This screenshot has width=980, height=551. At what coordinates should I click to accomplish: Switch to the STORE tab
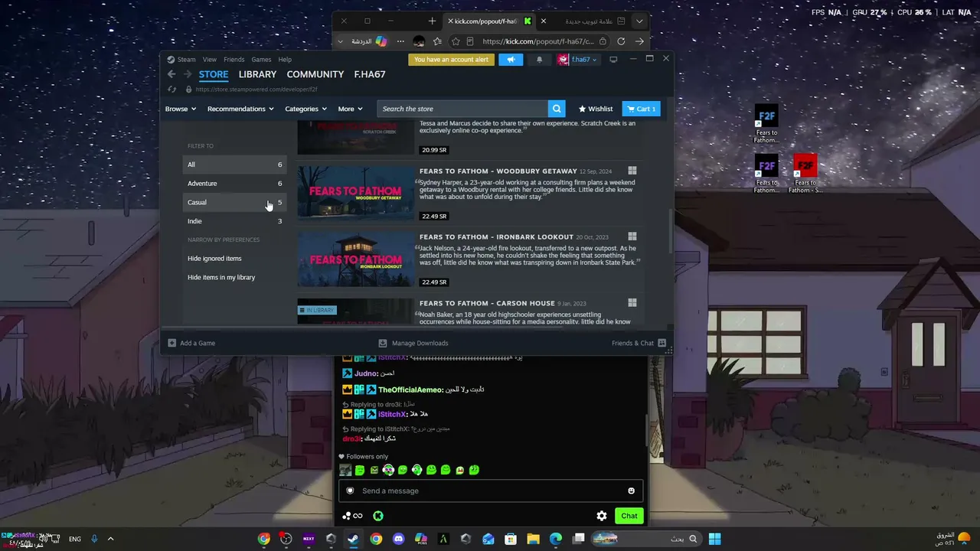pos(214,74)
